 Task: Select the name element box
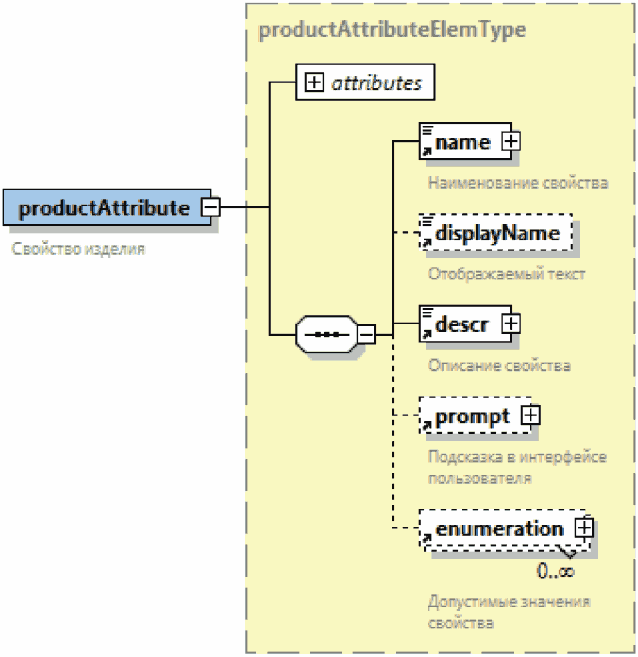pos(461,143)
